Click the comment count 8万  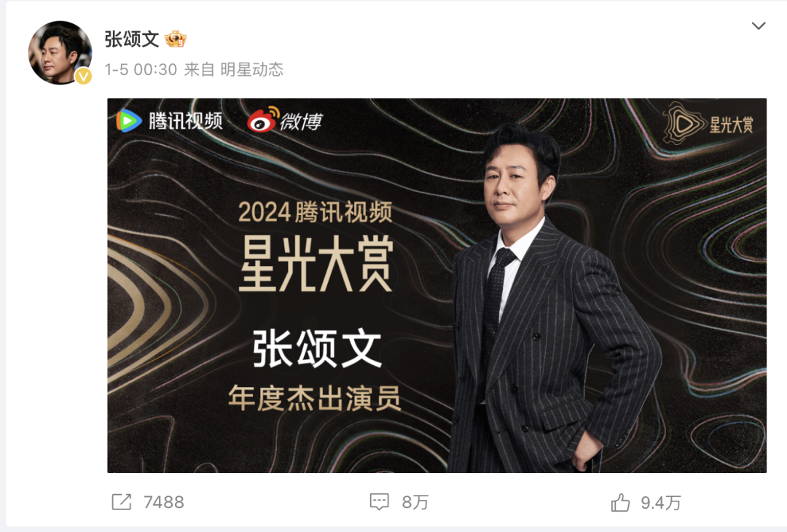415,502
